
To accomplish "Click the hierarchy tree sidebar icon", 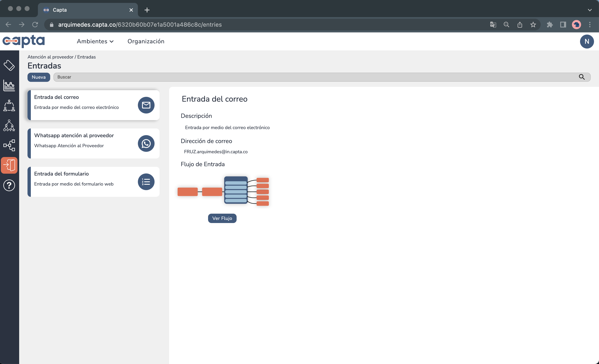I will [x=9, y=125].
